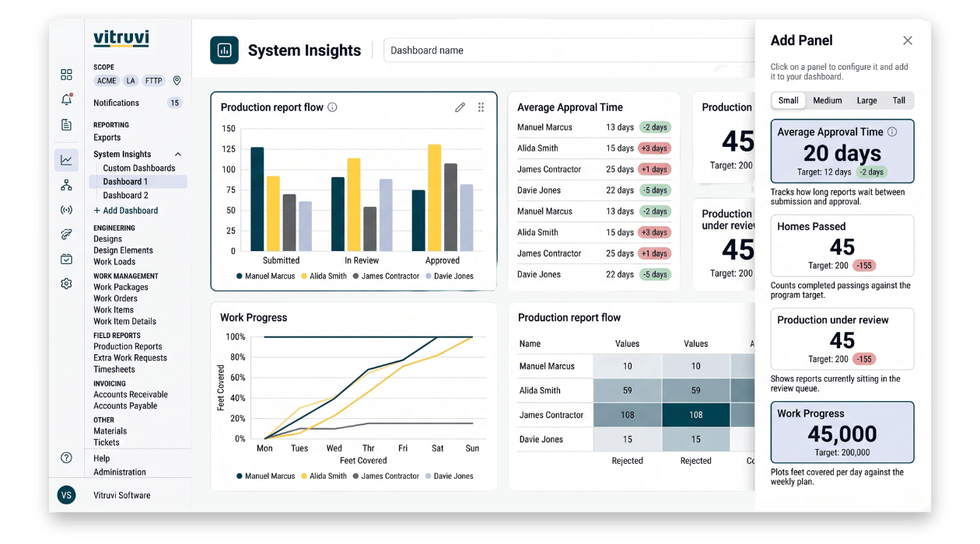The height and width of the screenshot is (544, 980).
Task: Click the ACME scope chip
Action: (107, 81)
